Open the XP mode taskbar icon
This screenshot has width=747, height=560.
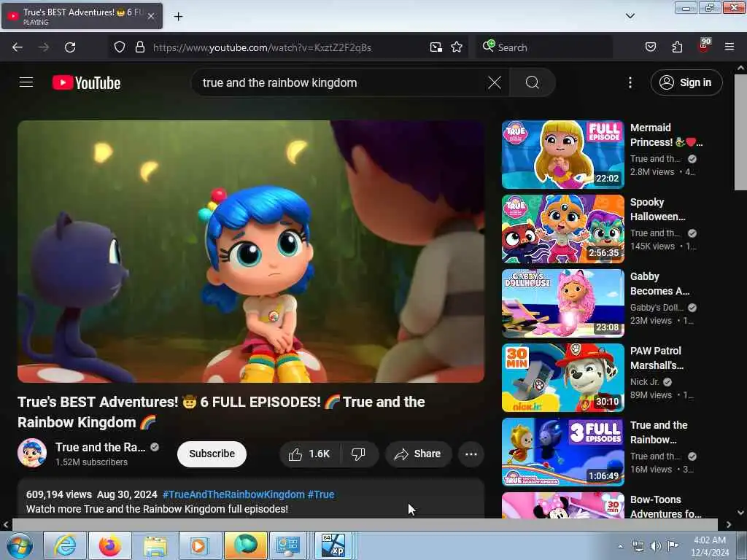333,545
